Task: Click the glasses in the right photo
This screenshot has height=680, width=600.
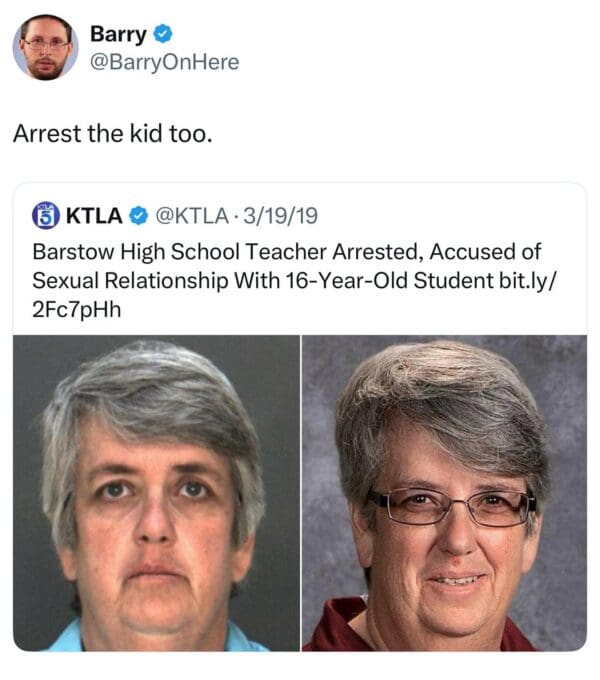Action: 452,505
